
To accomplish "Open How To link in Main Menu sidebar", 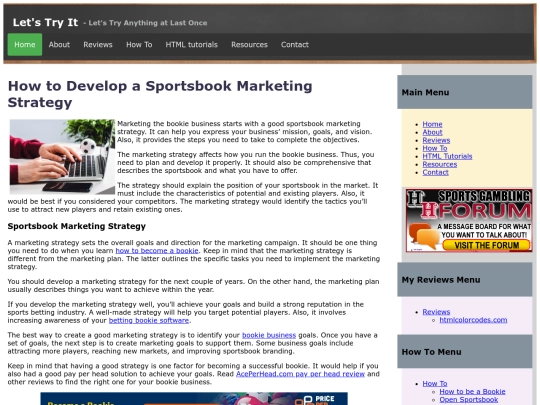I will [435, 148].
